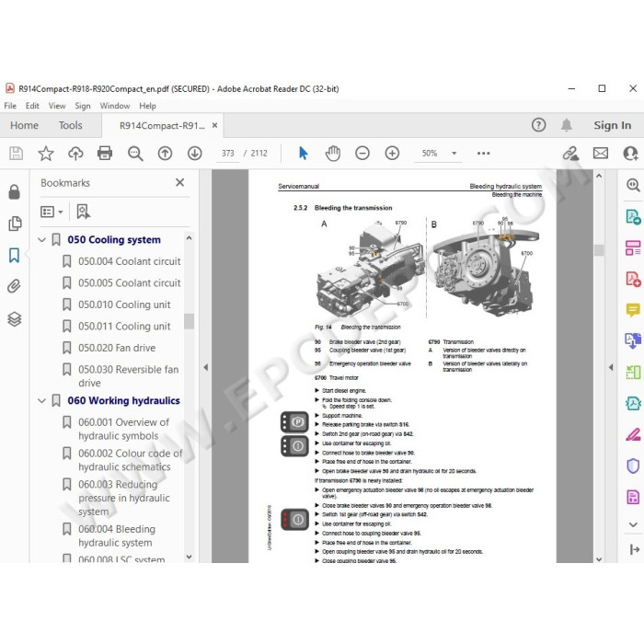Go to the previous page

coord(165,154)
